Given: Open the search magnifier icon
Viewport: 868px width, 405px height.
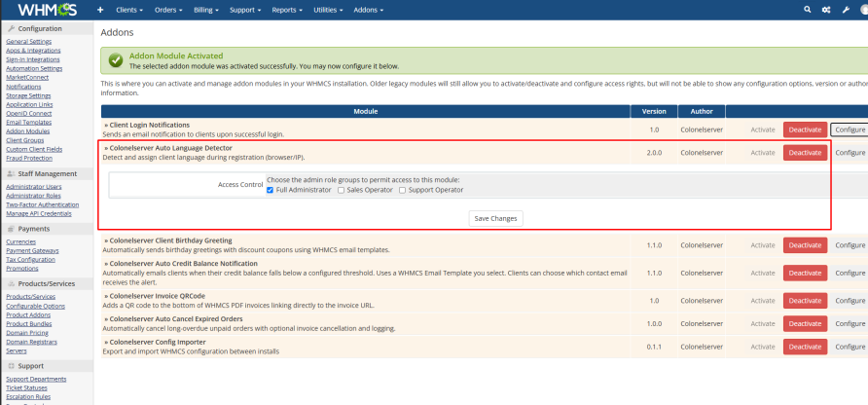Looking at the screenshot, I should (808, 10).
